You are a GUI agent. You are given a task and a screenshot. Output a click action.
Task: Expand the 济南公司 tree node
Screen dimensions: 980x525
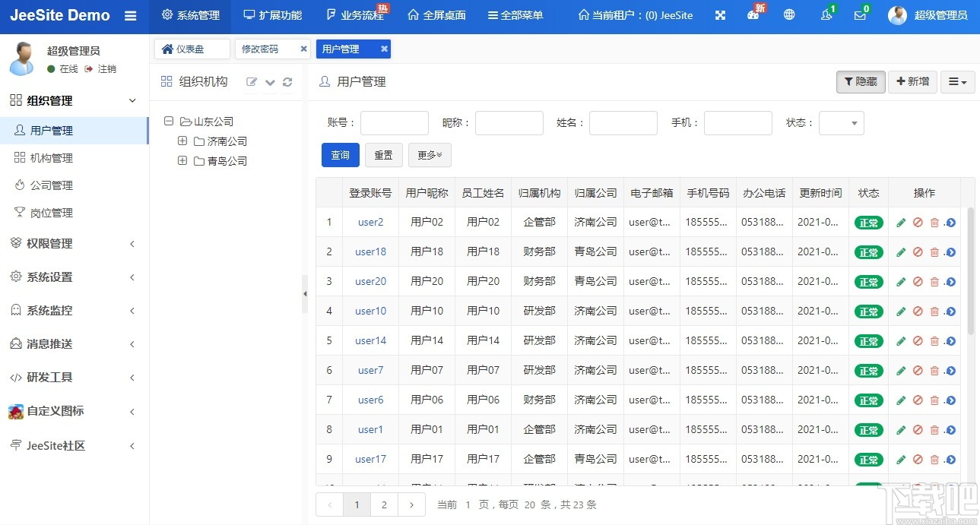point(182,141)
